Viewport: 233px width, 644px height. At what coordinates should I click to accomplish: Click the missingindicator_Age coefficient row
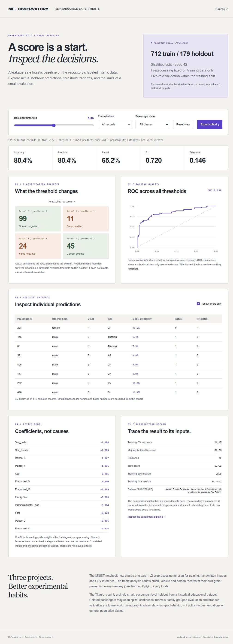pos(62,505)
